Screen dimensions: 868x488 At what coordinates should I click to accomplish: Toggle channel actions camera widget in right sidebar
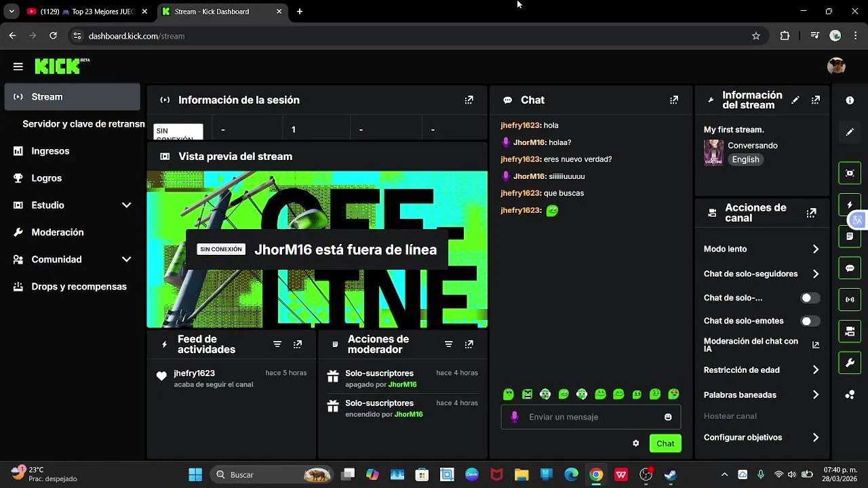pyautogui.click(x=850, y=331)
